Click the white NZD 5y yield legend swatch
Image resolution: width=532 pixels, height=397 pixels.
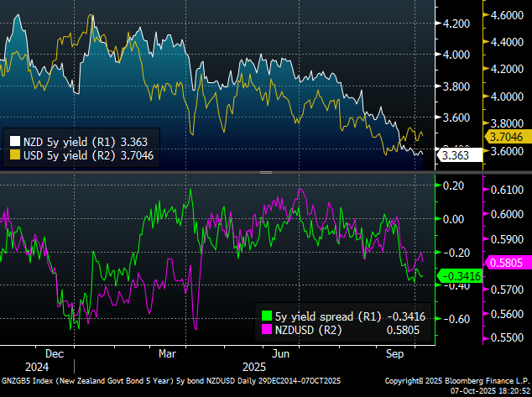tap(13, 142)
